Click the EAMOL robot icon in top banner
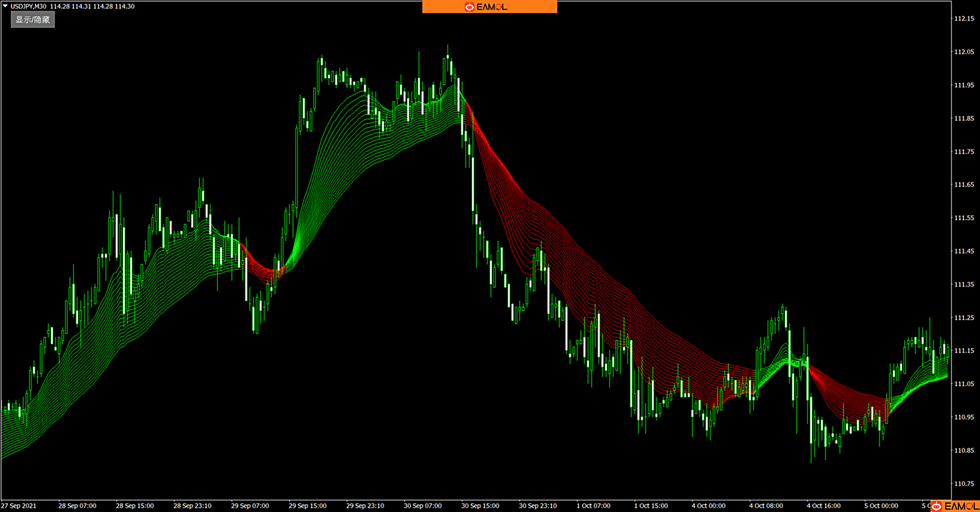The image size is (980, 512). pyautogui.click(x=469, y=7)
